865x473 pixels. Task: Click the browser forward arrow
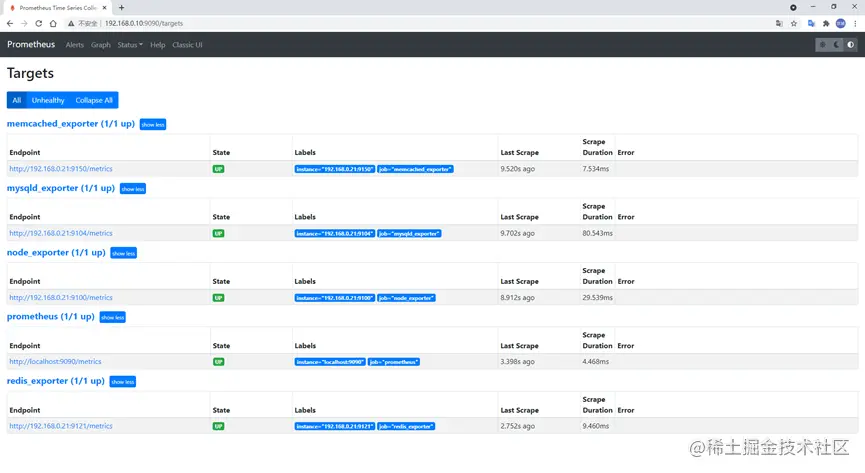(x=24, y=23)
